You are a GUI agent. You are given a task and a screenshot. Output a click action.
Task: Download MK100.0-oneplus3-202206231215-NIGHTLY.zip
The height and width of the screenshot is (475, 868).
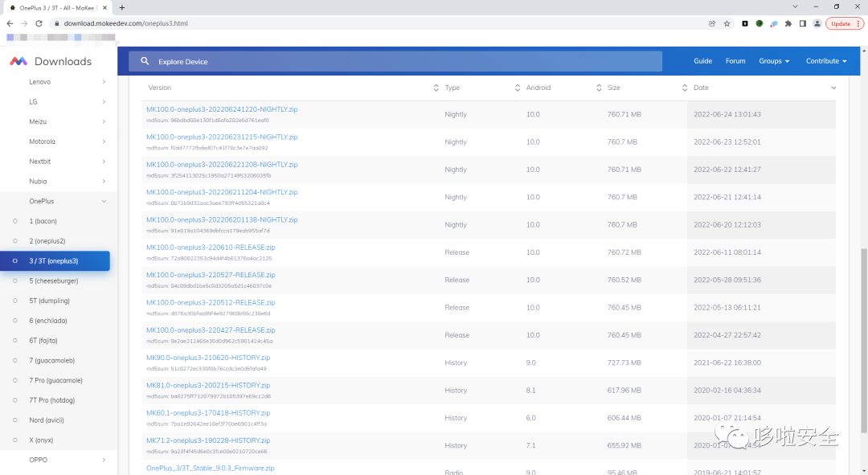222,137
